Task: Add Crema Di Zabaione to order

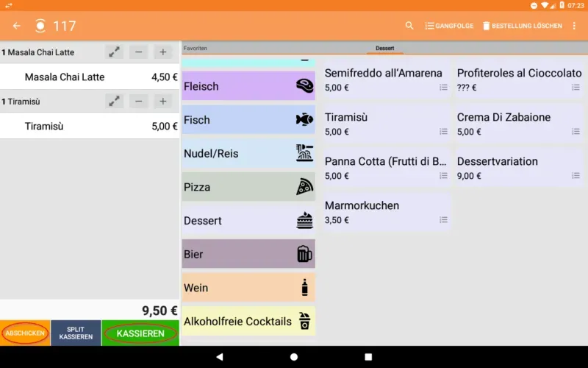Action: click(x=519, y=124)
